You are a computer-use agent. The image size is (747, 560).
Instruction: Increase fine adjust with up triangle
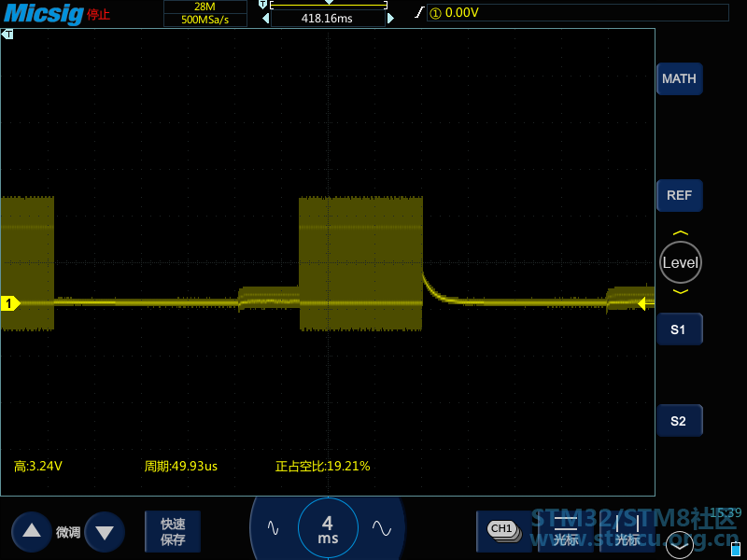tap(32, 531)
